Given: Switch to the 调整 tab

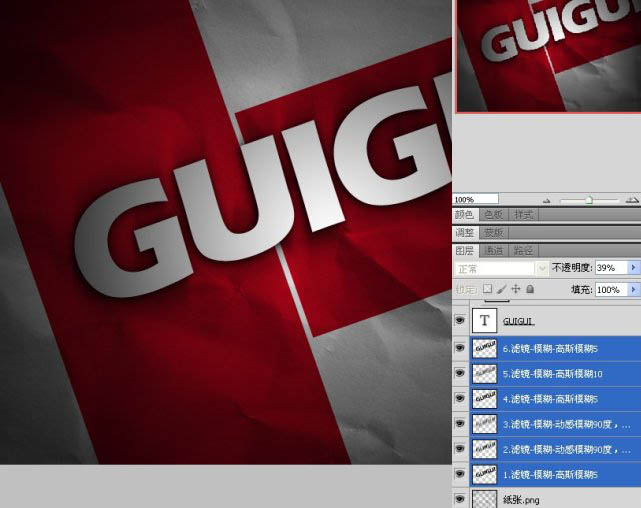Looking at the screenshot, I should (465, 233).
